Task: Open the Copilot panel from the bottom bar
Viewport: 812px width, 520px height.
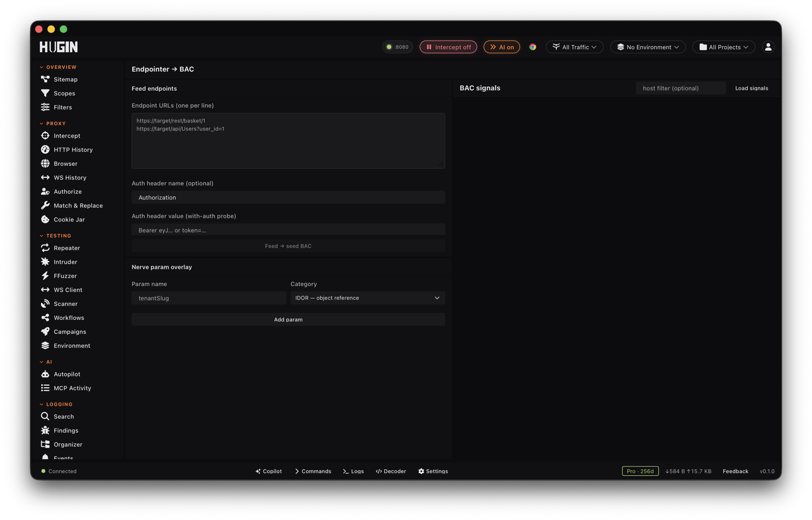Action: [x=268, y=471]
